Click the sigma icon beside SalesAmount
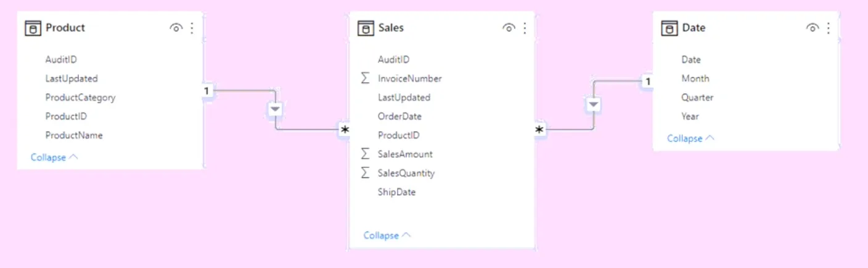The image size is (868, 268). (366, 154)
